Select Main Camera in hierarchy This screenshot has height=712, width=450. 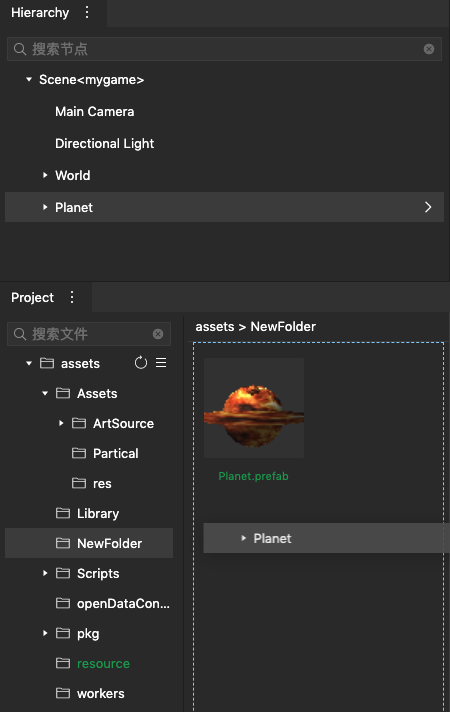click(94, 112)
